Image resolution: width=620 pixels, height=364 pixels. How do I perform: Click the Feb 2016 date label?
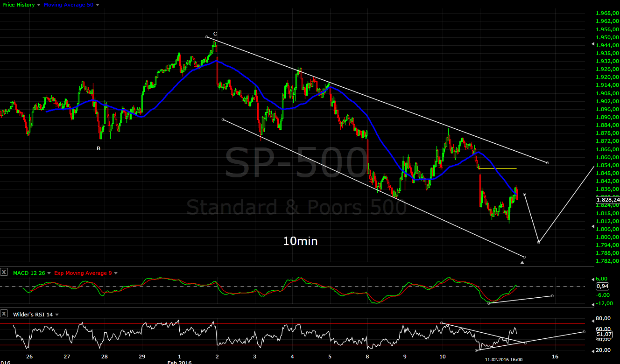[x=180, y=362]
